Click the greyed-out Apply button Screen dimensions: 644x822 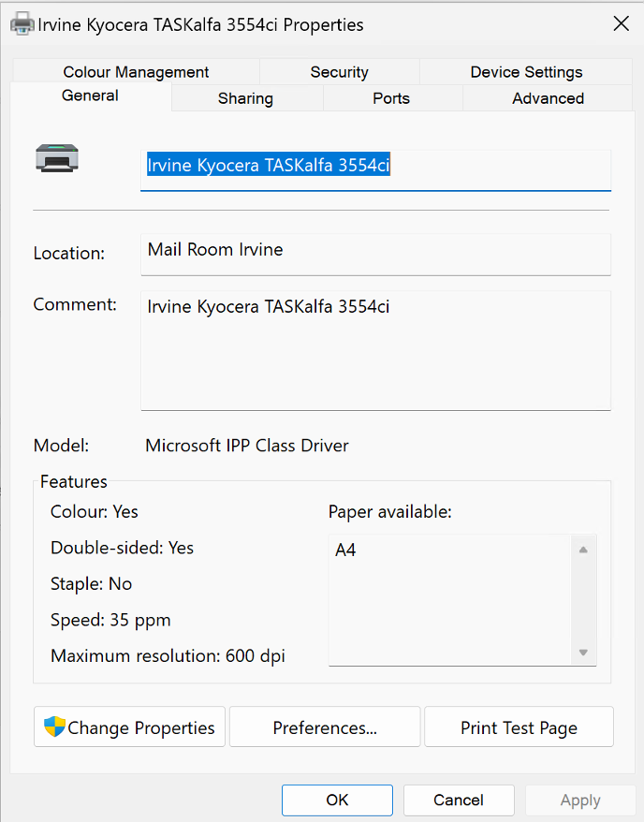(x=580, y=800)
